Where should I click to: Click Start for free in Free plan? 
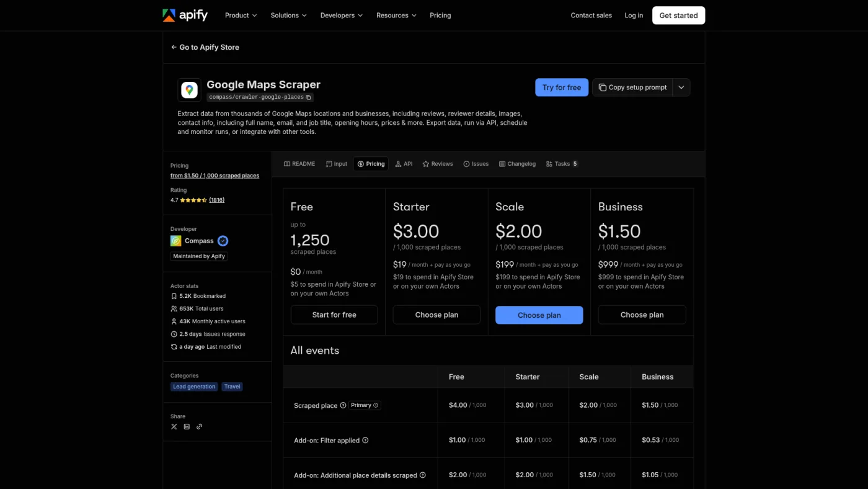(x=334, y=315)
